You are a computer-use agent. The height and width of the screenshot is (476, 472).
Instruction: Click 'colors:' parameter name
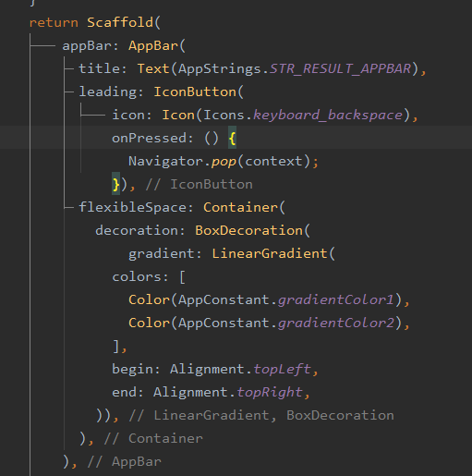click(x=140, y=276)
